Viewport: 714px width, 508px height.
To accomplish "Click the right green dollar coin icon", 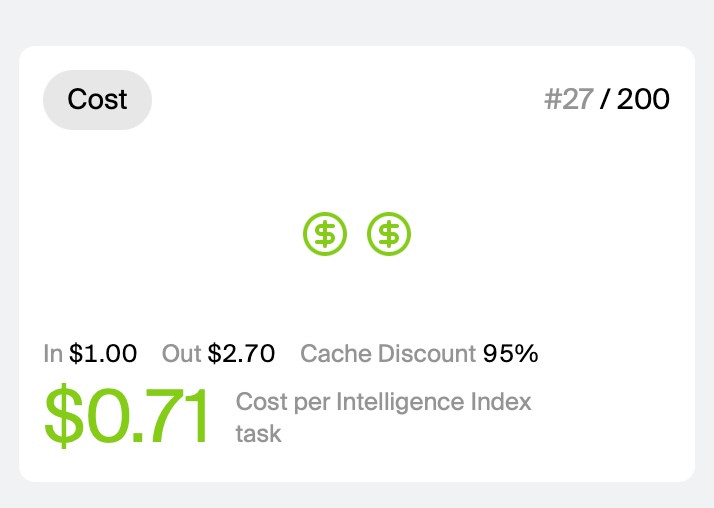I will pyautogui.click(x=389, y=234).
